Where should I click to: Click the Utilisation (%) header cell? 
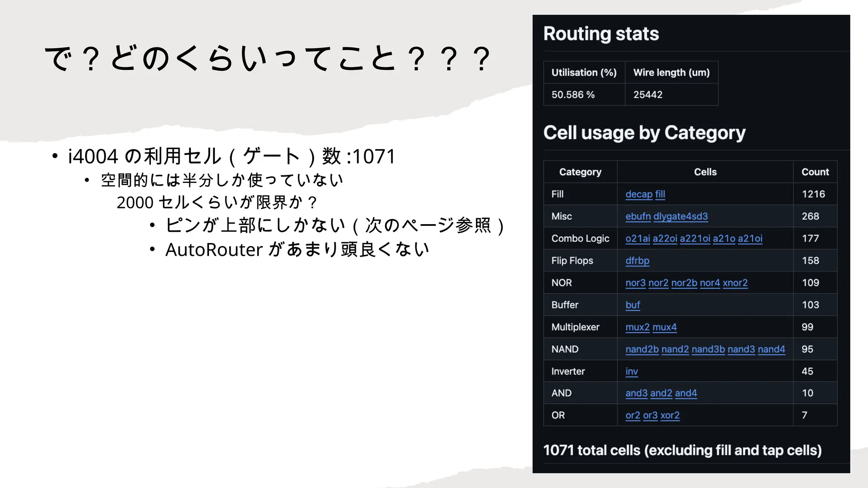(584, 72)
